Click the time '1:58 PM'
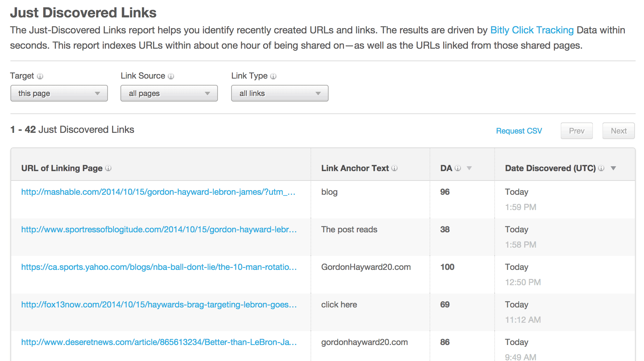Viewport: 644px width, 361px height. click(520, 245)
